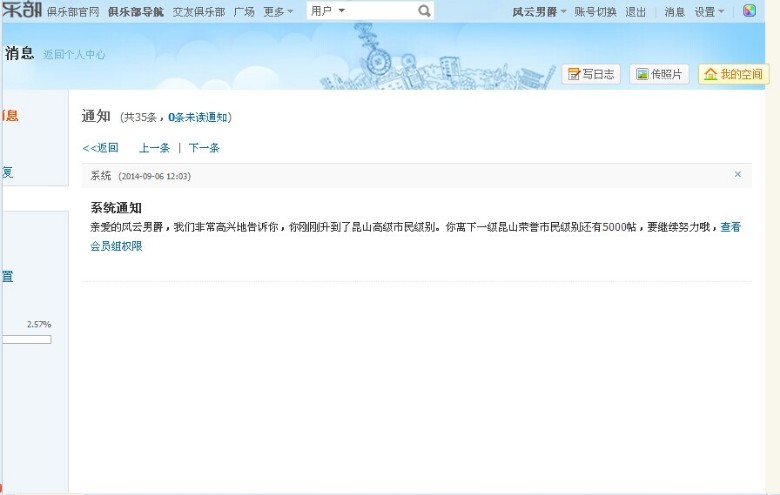This screenshot has width=780, height=495.
Task: Expand the 风云男爵 account dropdown
Action: 539,11
